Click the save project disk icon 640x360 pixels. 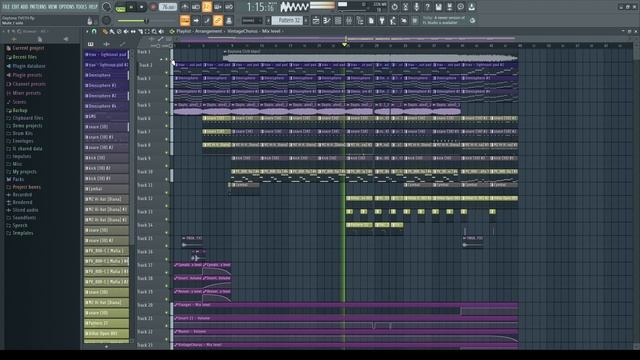tap(438, 7)
